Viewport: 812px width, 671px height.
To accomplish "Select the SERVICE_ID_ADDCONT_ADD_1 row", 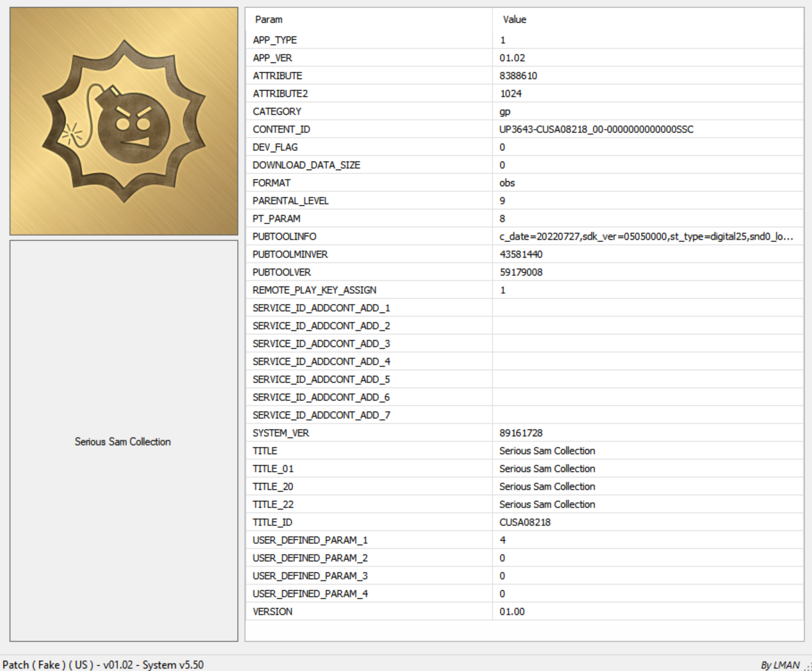I will 524,308.
